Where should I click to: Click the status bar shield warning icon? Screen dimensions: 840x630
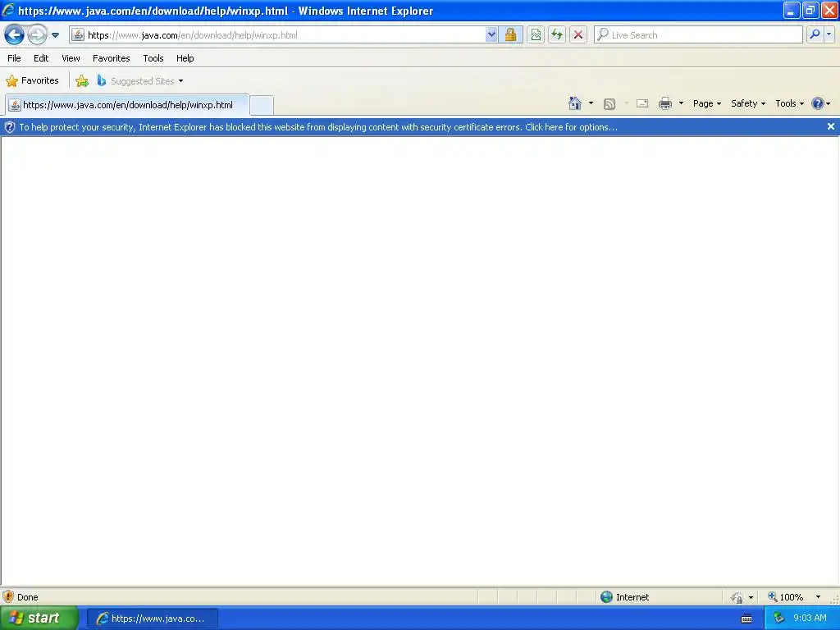[8, 597]
